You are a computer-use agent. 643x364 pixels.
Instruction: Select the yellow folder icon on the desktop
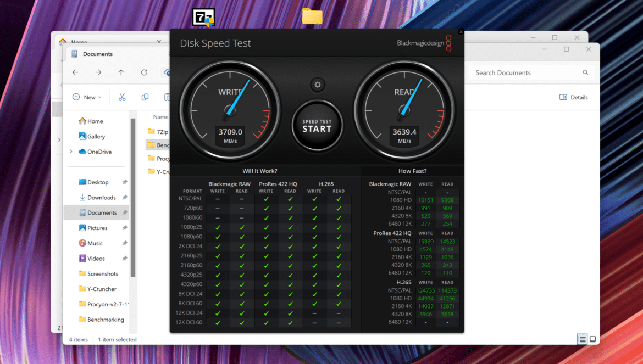coord(312,16)
